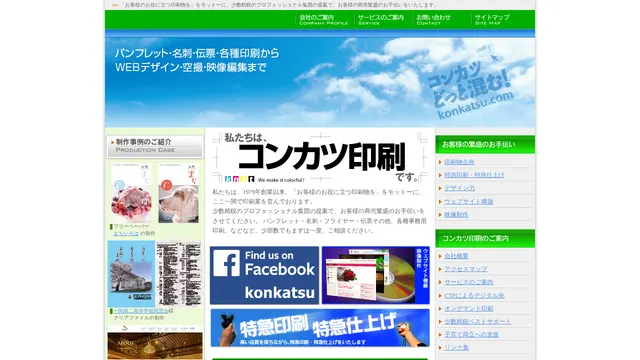Image resolution: width=640 pixels, height=360 pixels.
Task: Open the CTPによるデジタル化 sidebar link
Action: (x=474, y=296)
